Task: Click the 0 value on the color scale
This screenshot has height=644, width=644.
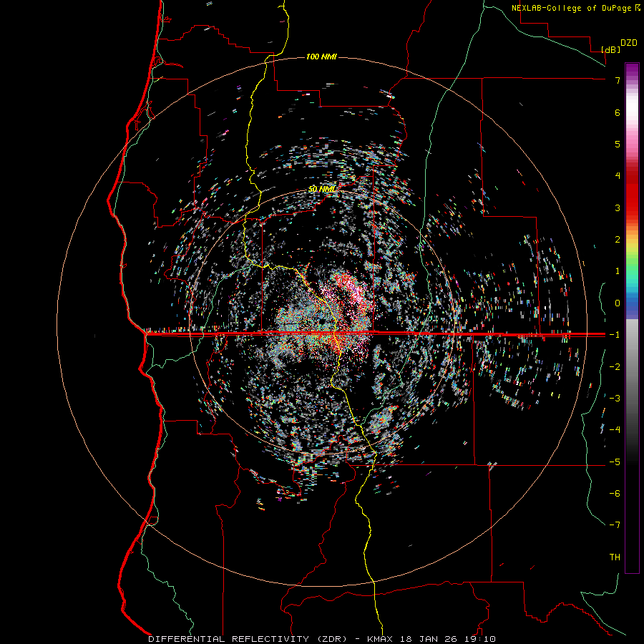Action: pos(618,303)
